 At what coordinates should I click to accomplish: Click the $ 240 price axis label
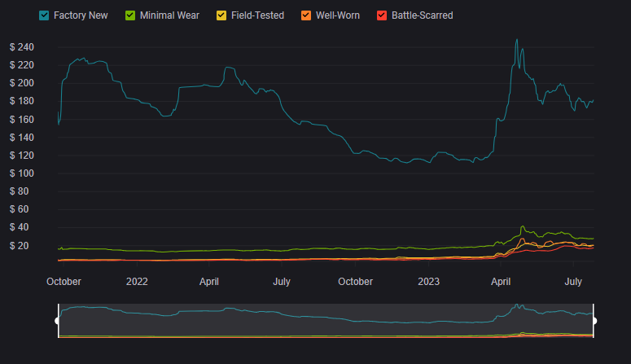coord(21,47)
